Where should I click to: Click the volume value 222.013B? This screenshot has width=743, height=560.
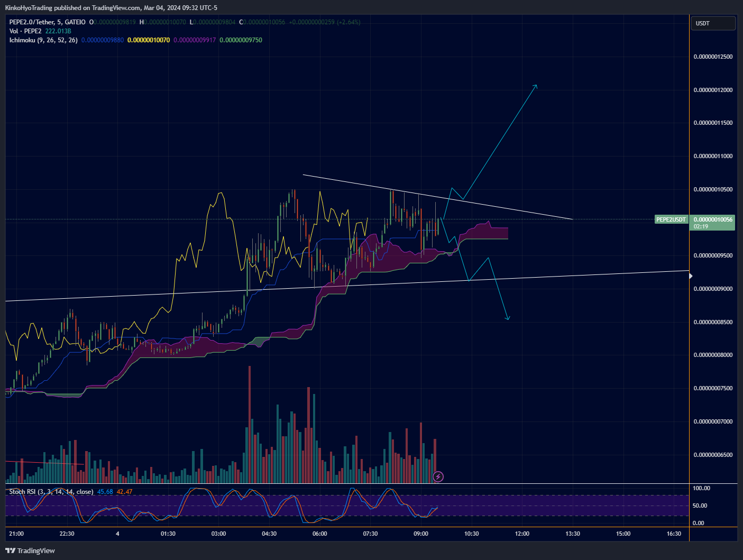(58, 31)
